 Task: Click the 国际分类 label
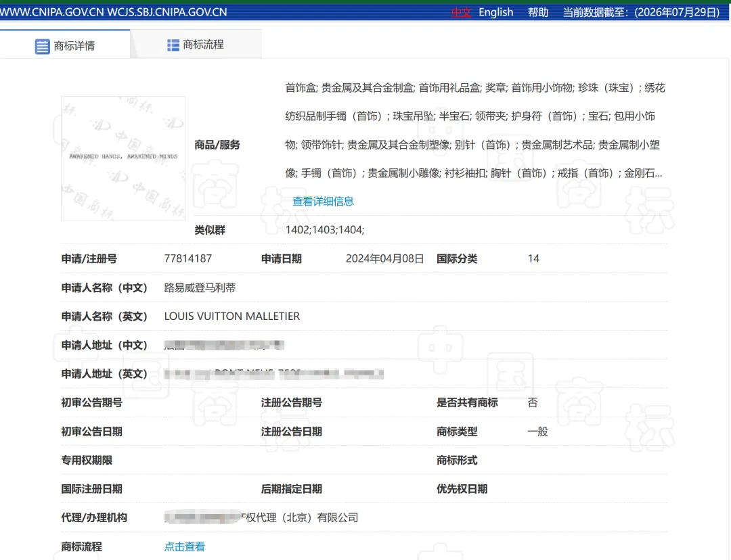(457, 258)
